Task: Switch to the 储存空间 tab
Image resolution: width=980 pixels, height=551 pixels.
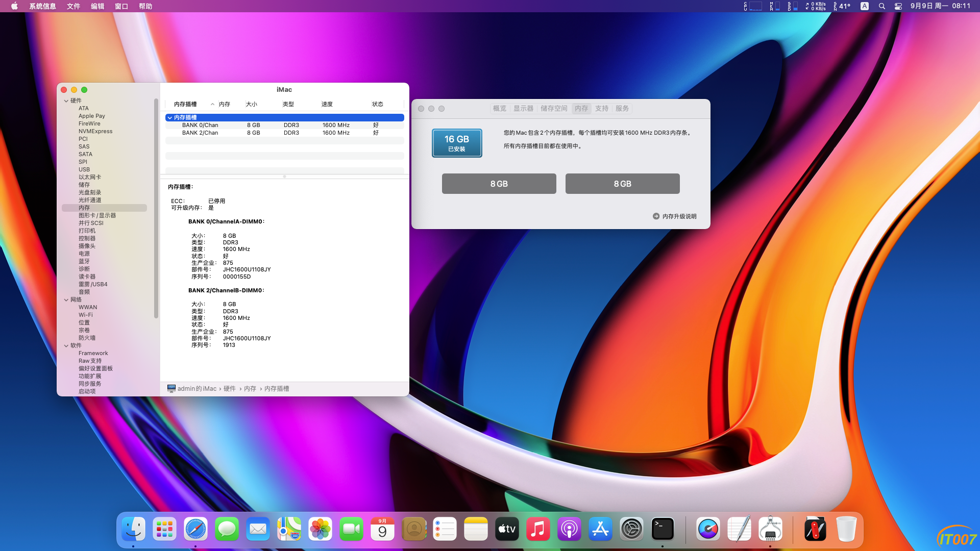Action: [x=554, y=109]
